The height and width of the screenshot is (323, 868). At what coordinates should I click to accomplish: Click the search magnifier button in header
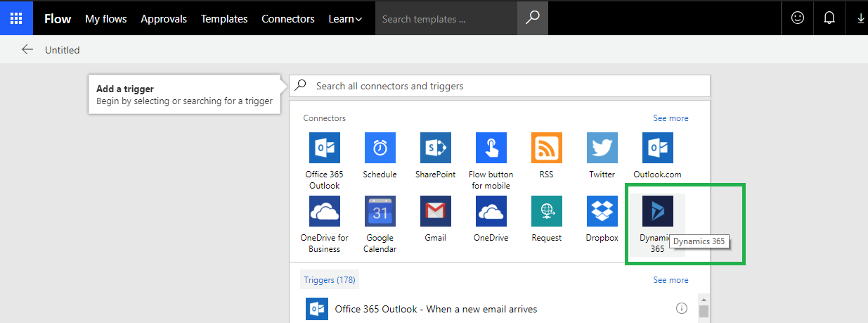click(533, 18)
